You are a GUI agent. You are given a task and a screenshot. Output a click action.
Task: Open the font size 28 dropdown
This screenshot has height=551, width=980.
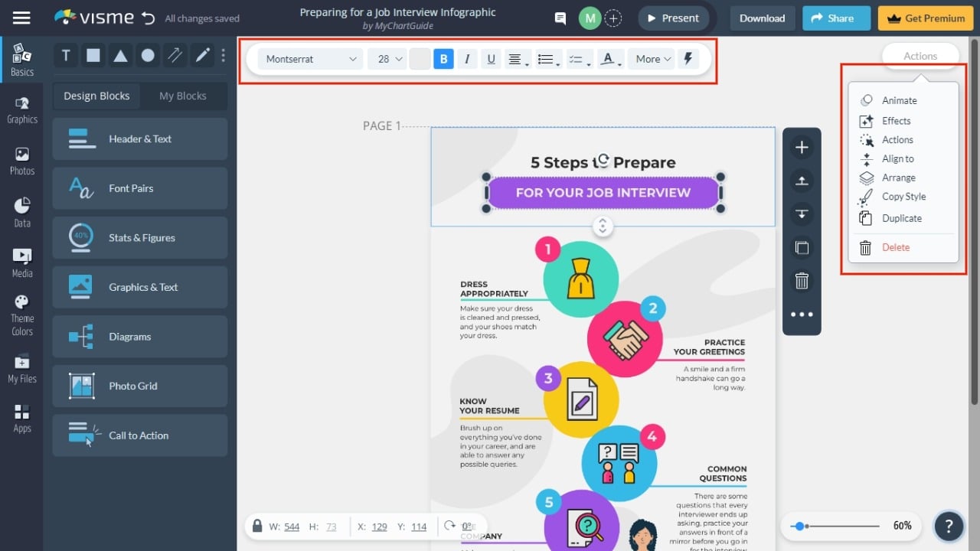[x=387, y=59]
